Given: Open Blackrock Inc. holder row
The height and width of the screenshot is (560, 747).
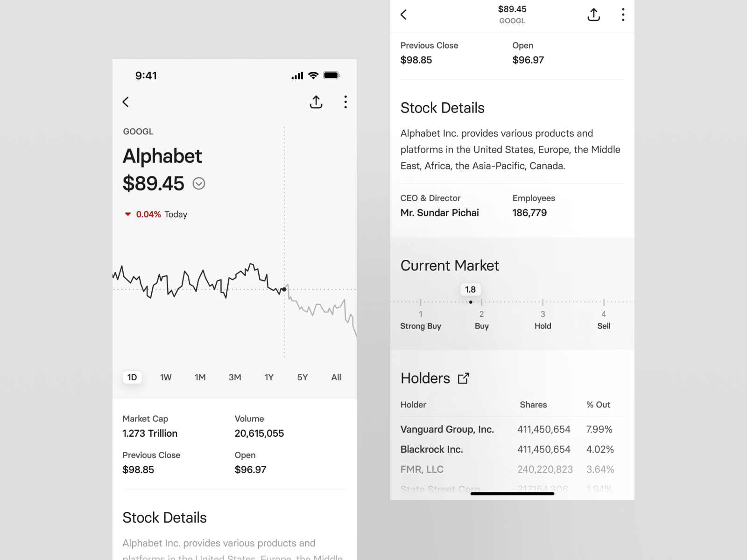Looking at the screenshot, I should [x=431, y=449].
